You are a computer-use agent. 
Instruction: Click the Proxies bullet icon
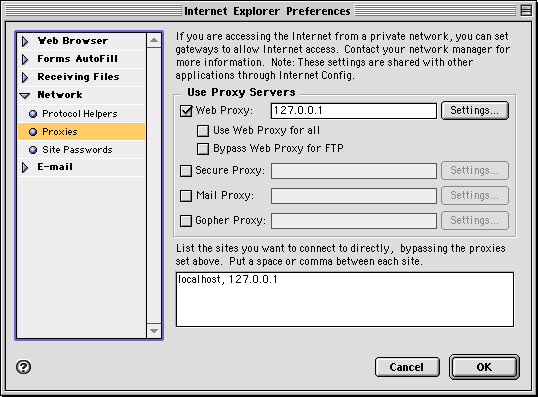pos(33,132)
